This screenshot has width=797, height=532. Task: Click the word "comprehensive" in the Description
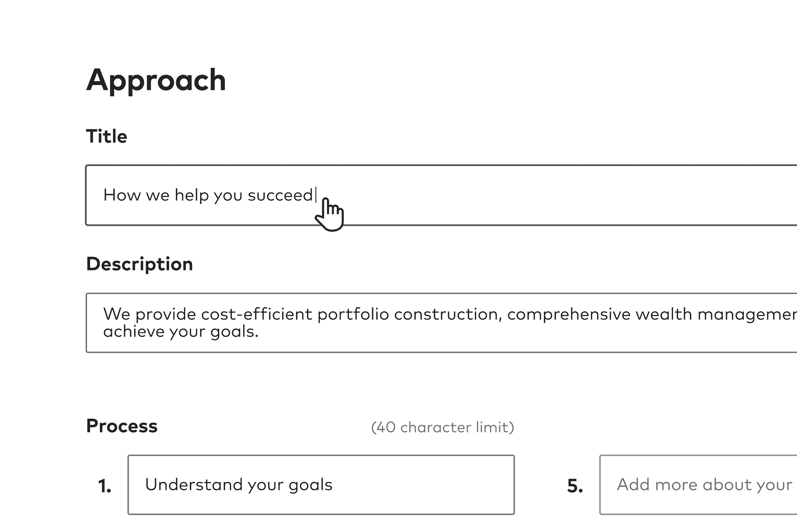(x=569, y=314)
